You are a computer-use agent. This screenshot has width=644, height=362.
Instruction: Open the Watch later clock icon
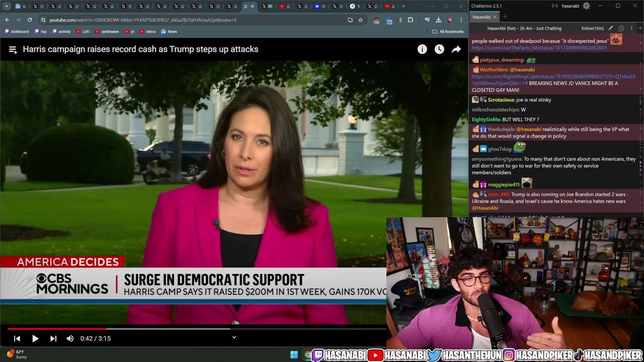point(439,49)
